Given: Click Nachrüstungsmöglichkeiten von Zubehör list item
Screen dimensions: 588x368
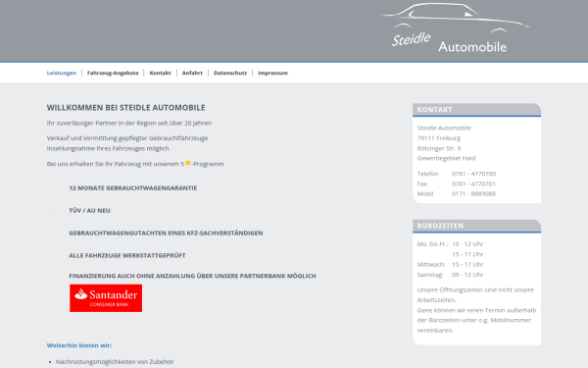Looking at the screenshot, I should click(x=115, y=361).
